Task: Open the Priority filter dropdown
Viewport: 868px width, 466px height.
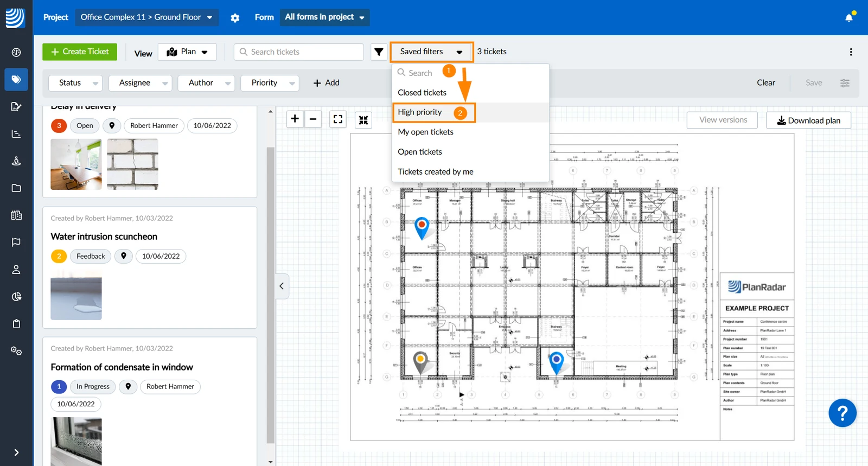Action: click(x=270, y=83)
